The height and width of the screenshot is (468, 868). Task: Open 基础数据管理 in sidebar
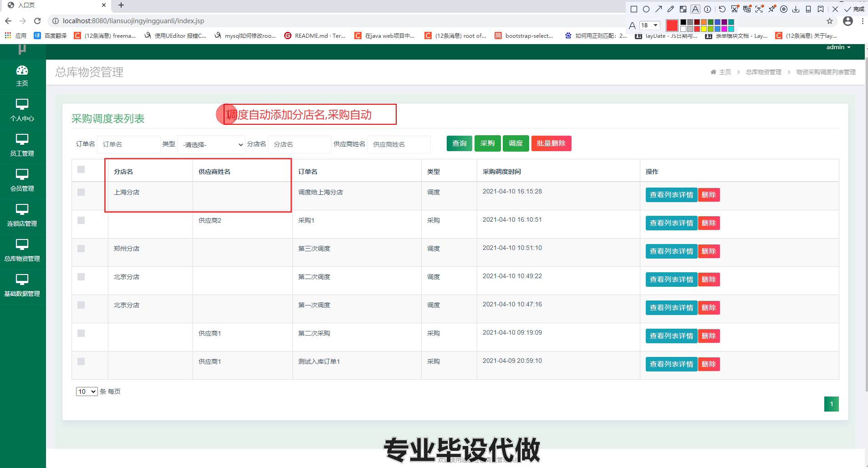(x=22, y=286)
